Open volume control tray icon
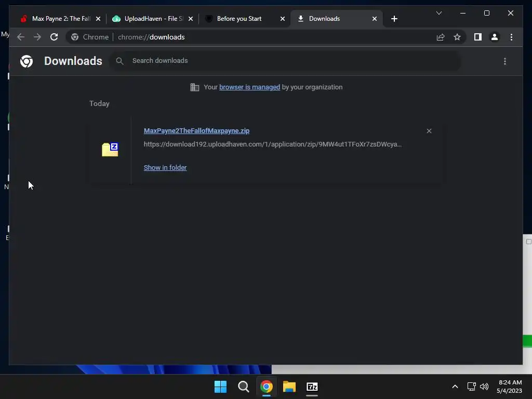 [x=484, y=387]
